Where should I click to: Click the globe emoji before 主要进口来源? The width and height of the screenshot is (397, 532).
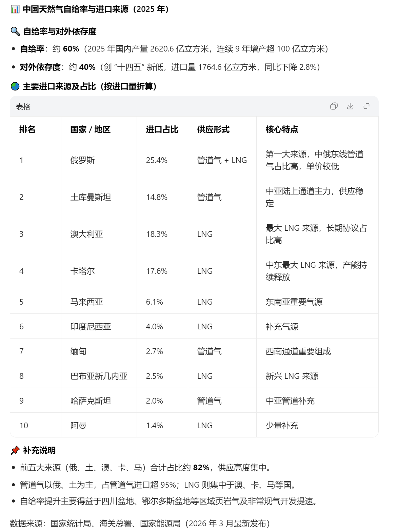point(15,86)
